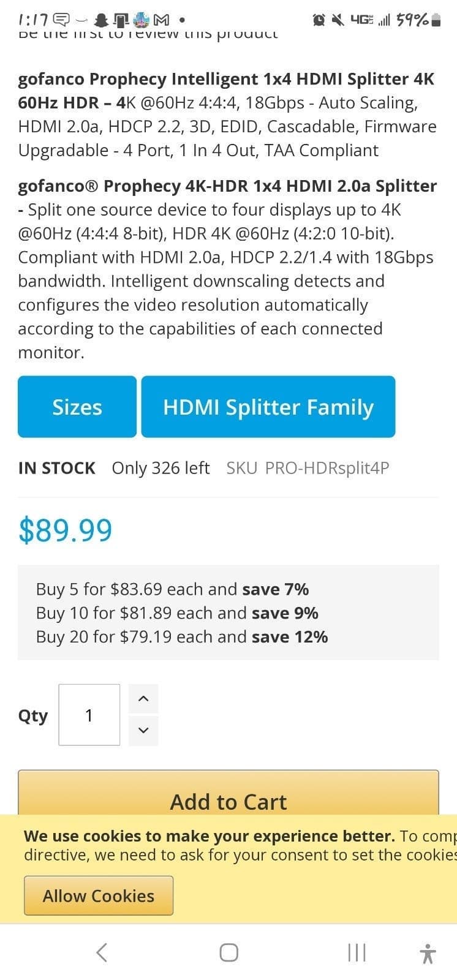Open recent apps from the navigation bar
Screen dimensions: 457x980
tap(356, 952)
